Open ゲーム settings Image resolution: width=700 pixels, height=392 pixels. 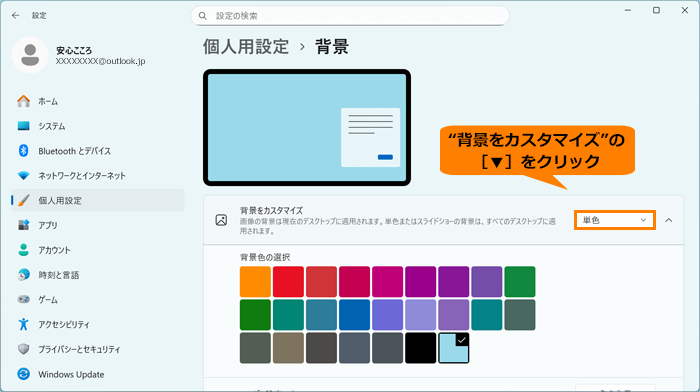[98, 299]
